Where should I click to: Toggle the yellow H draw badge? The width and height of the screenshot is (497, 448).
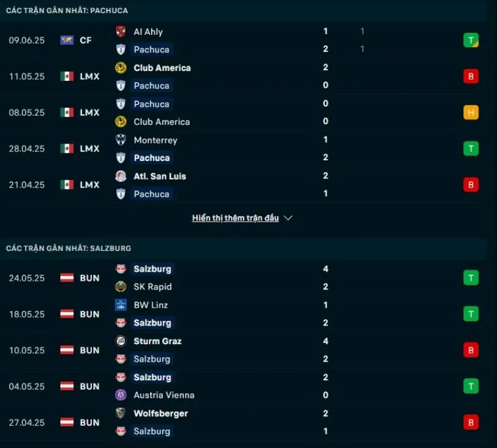(x=470, y=112)
